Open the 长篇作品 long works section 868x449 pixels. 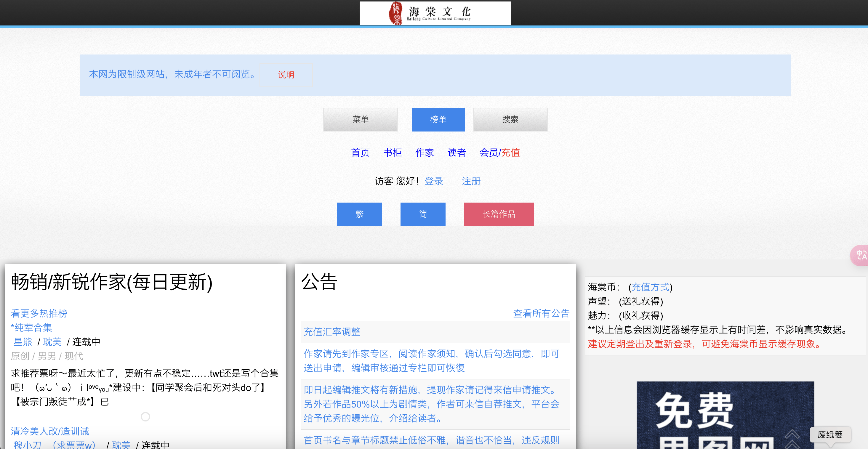498,214
